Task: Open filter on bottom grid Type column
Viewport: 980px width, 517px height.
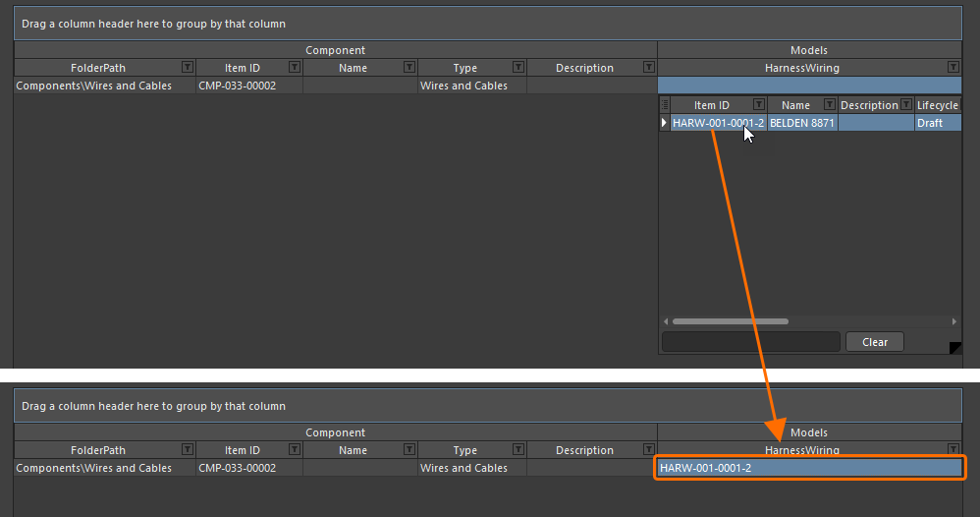Action: [518, 449]
